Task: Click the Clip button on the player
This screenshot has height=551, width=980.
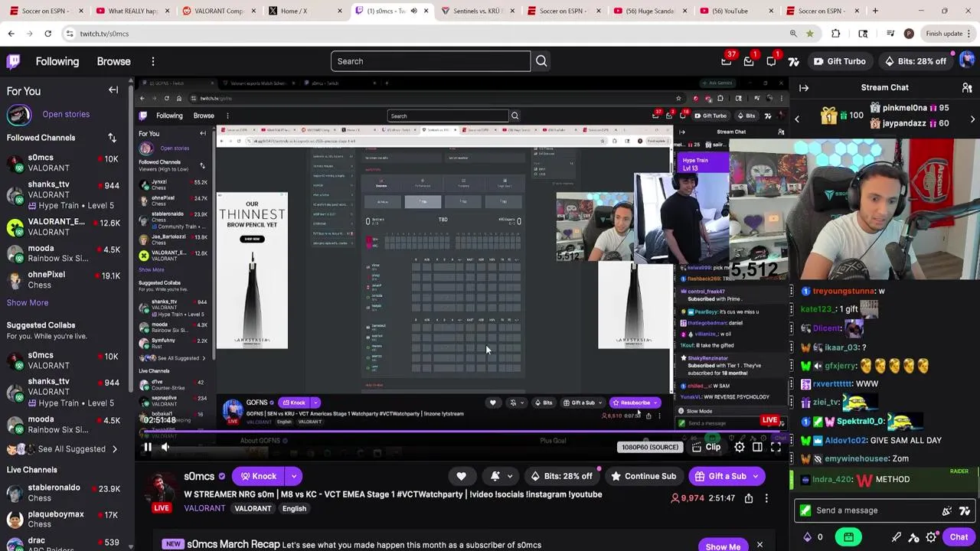Action: point(706,447)
